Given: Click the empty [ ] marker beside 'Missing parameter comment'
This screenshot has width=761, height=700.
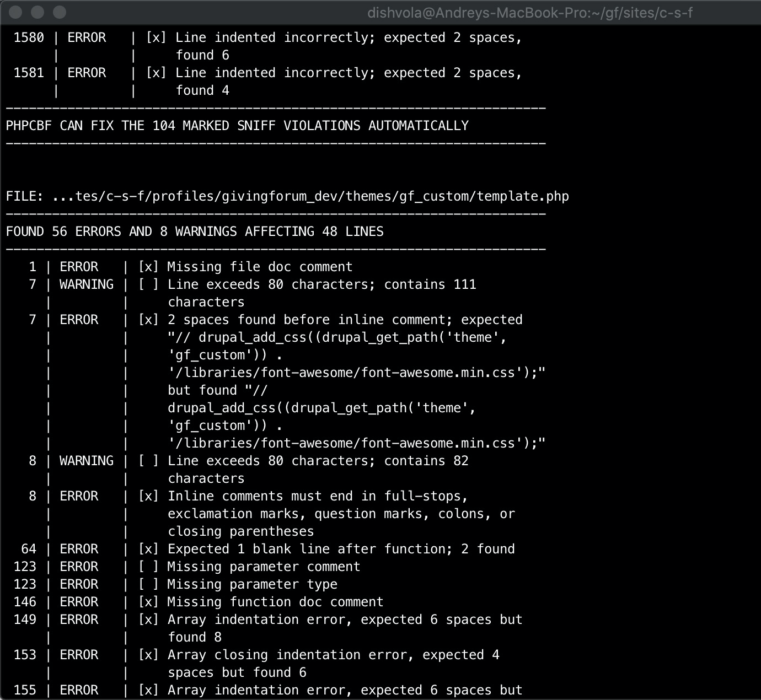Looking at the screenshot, I should click(x=148, y=567).
